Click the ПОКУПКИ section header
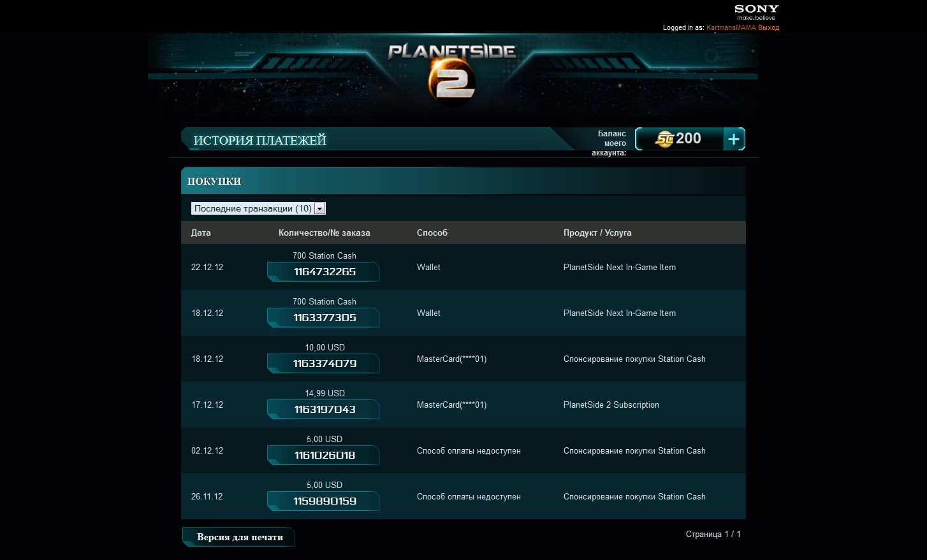 point(214,181)
